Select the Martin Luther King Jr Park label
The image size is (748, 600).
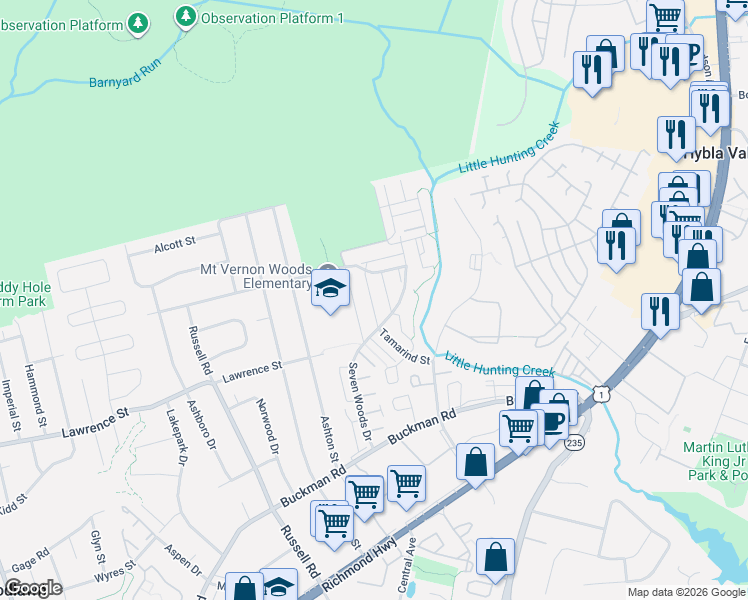[715, 461]
